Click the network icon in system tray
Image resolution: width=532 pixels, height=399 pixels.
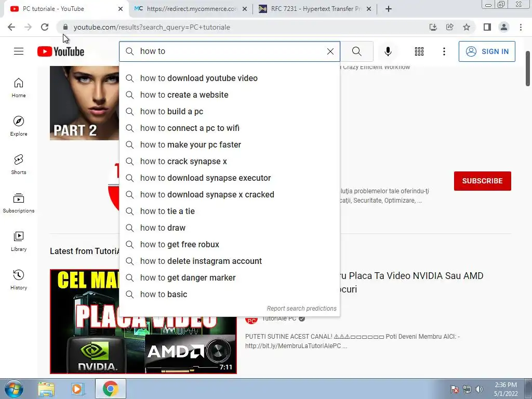pyautogui.click(x=467, y=389)
